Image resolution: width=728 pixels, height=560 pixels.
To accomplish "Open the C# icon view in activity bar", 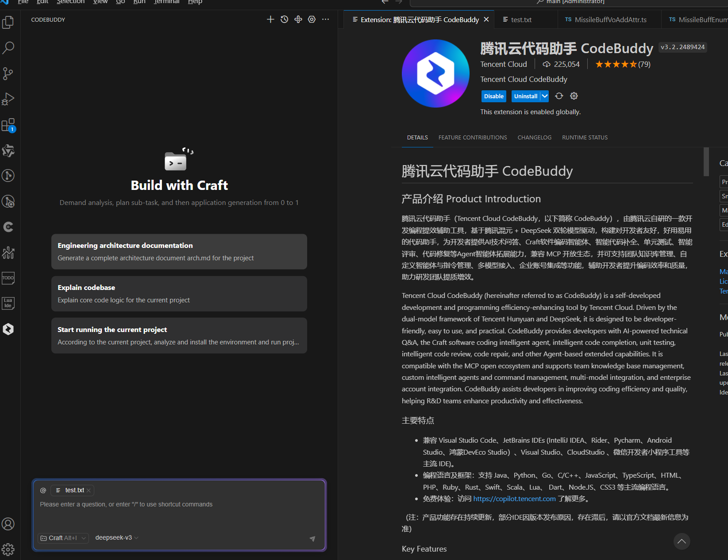I will [8, 227].
